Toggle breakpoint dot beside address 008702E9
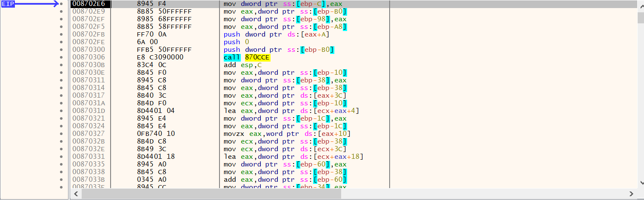The width and height of the screenshot is (644, 200). pos(62,11)
